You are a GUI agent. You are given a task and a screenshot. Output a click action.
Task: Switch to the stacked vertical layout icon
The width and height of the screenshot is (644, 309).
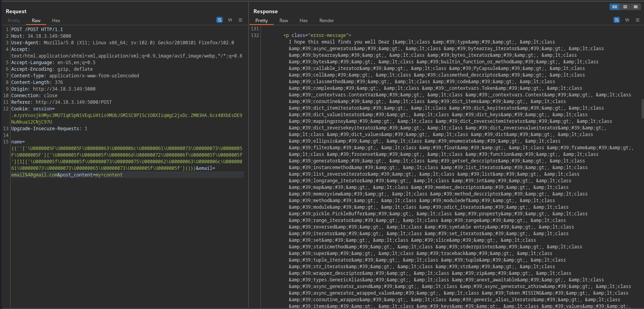tap(625, 7)
